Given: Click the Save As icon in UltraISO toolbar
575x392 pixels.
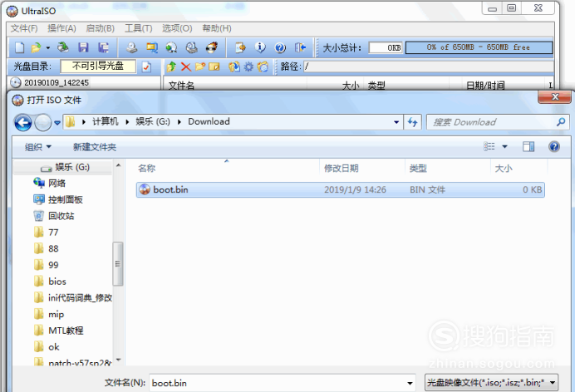Looking at the screenshot, I should pyautogui.click(x=103, y=47).
